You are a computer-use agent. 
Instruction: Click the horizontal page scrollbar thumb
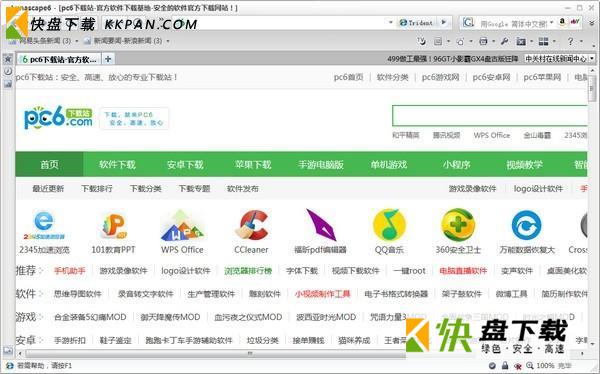pos(251,353)
